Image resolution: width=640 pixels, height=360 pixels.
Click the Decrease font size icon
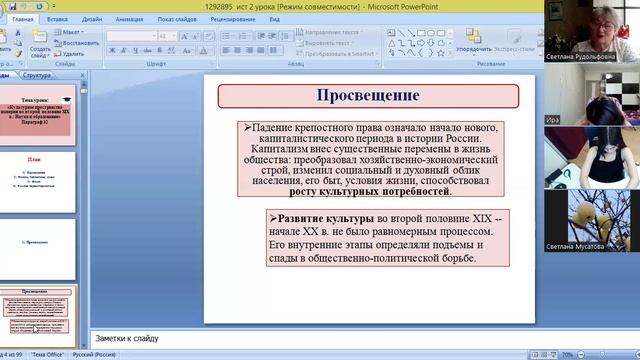coord(196,36)
